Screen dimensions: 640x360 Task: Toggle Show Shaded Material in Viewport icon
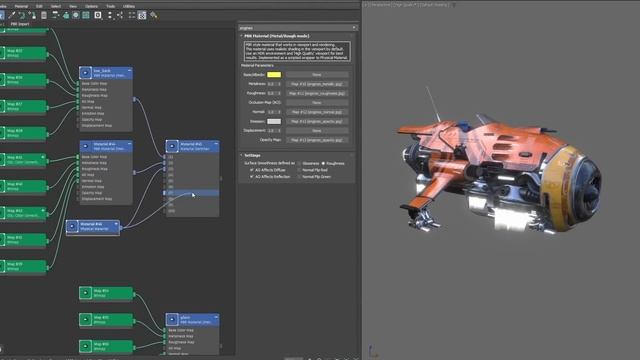pos(76,16)
